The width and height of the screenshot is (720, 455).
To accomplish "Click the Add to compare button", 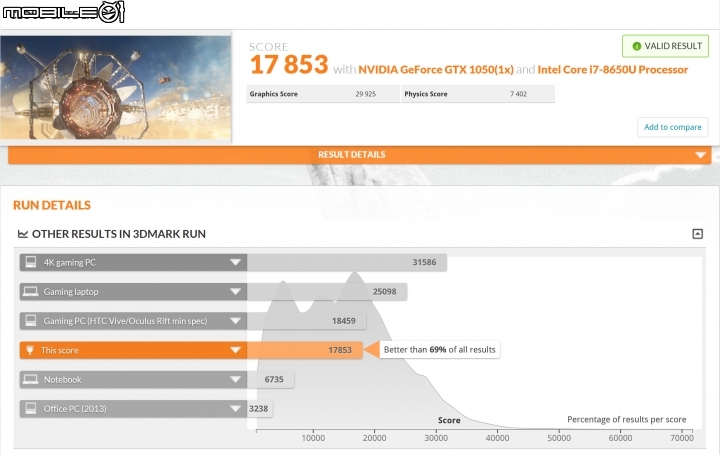I will (673, 127).
